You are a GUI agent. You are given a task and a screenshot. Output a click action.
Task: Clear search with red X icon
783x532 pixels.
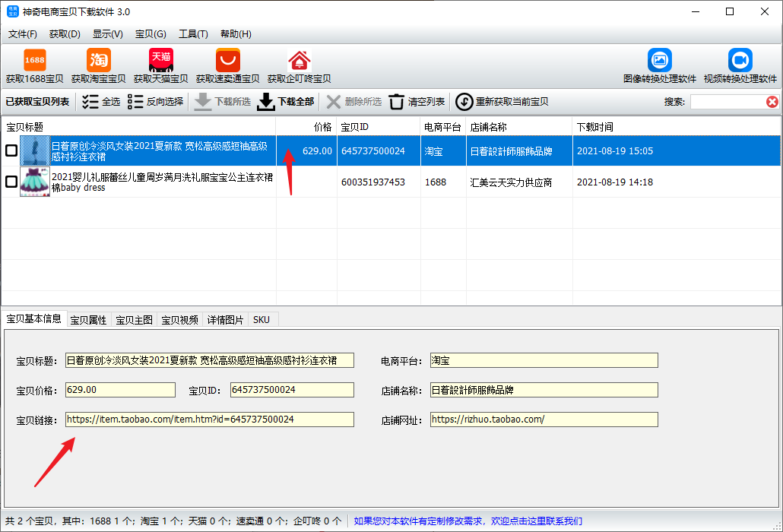tap(772, 102)
